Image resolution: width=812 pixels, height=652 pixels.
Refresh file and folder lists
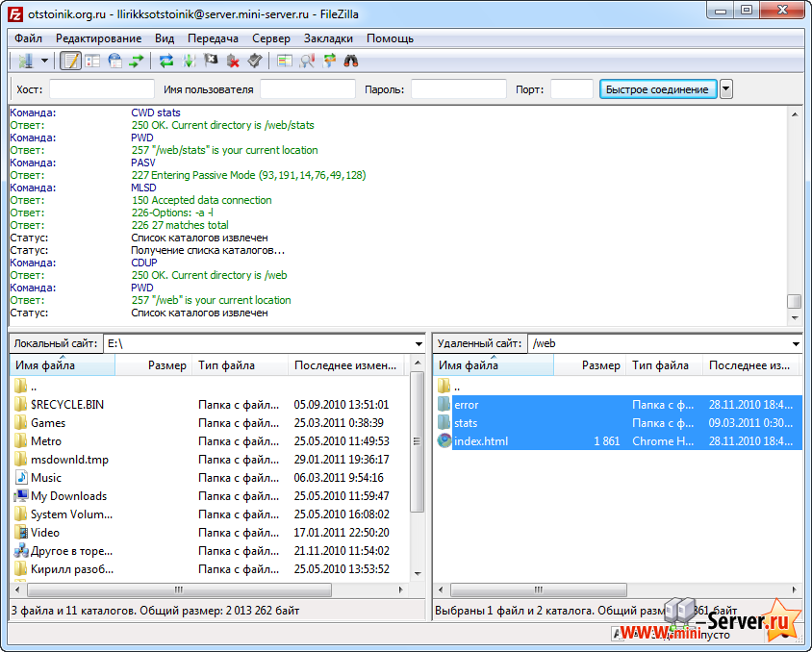[166, 61]
